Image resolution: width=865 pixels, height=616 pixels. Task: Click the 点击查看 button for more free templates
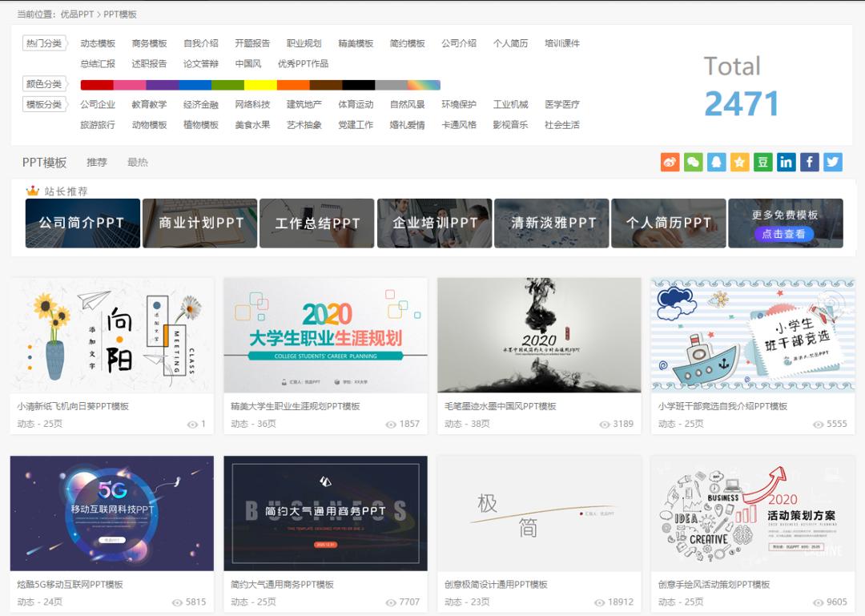pyautogui.click(x=783, y=236)
